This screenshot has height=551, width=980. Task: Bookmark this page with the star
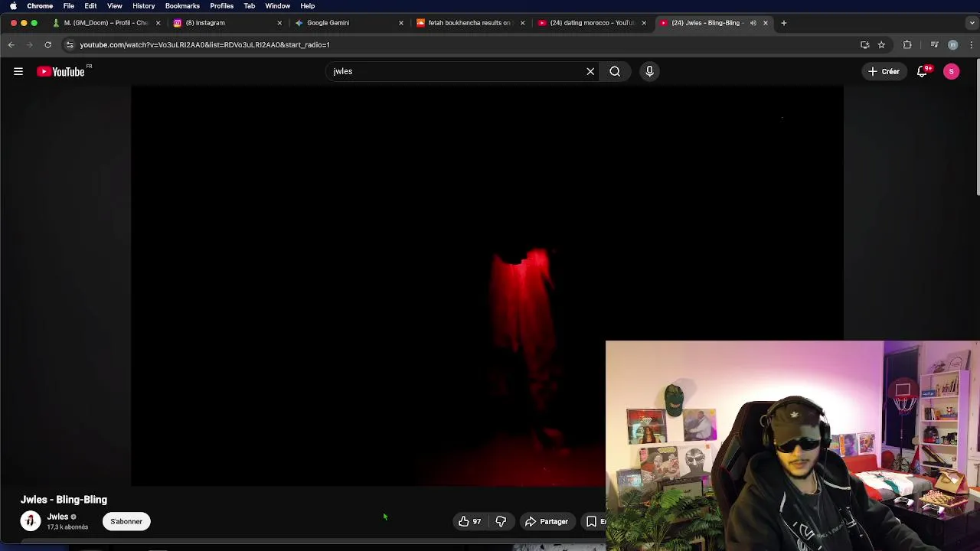point(881,44)
